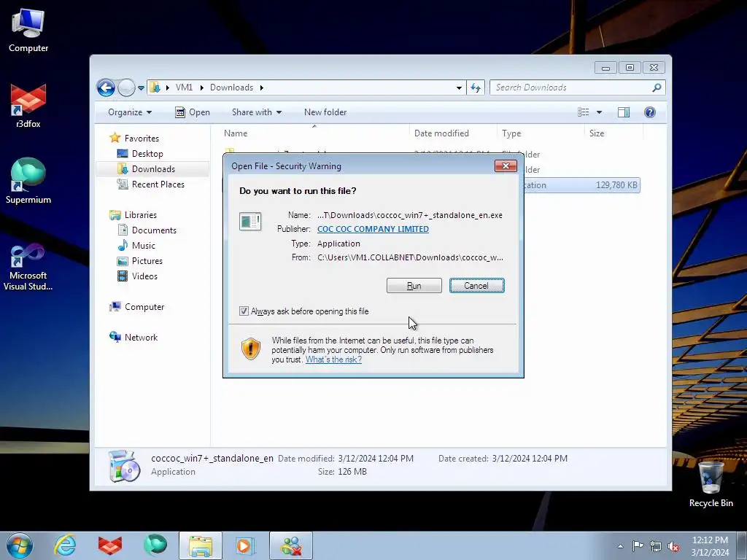Click the 129,780 KB size cell
Screen dimensions: 747x560
click(616, 185)
